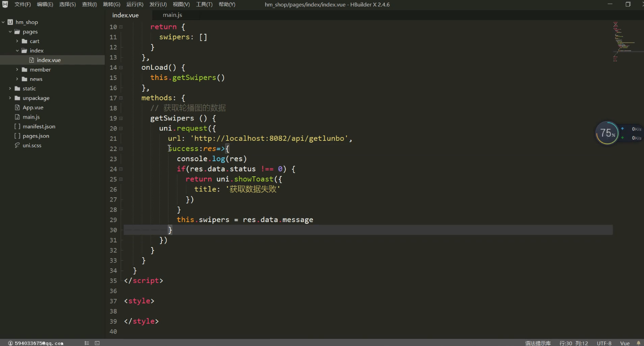This screenshot has width=644, height=346.
Task: Fold the if statement at line 24
Action: (x=121, y=169)
